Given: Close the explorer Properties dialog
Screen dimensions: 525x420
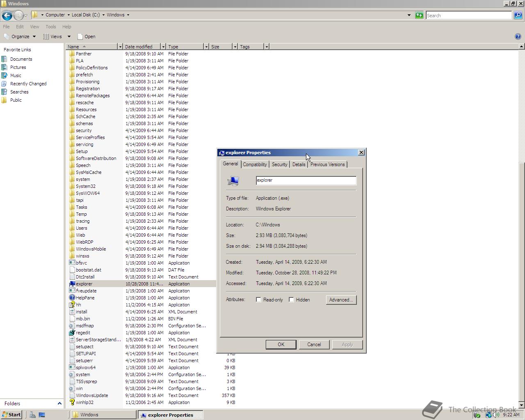Looking at the screenshot, I should (361, 153).
